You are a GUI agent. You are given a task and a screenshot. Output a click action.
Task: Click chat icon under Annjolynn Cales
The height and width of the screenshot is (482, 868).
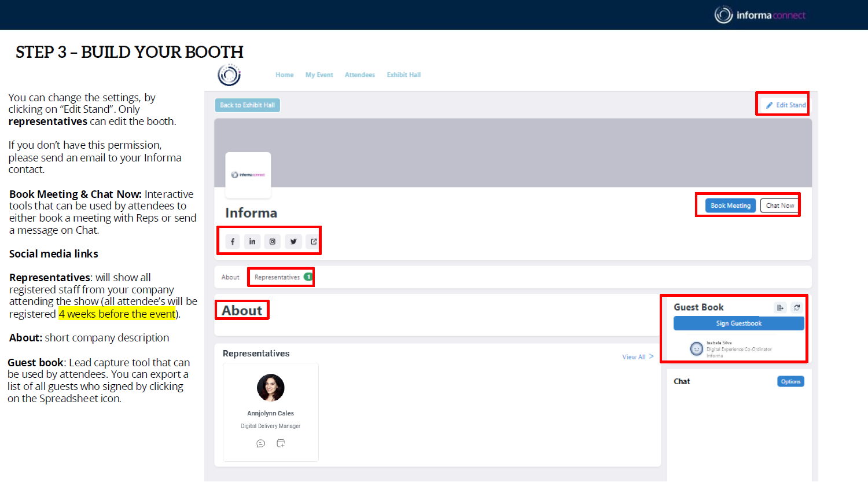[260, 443]
